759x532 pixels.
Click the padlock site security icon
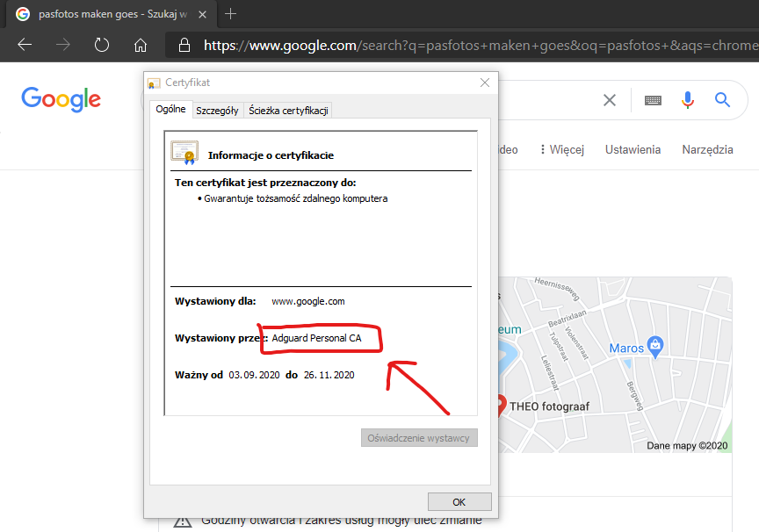point(184,45)
